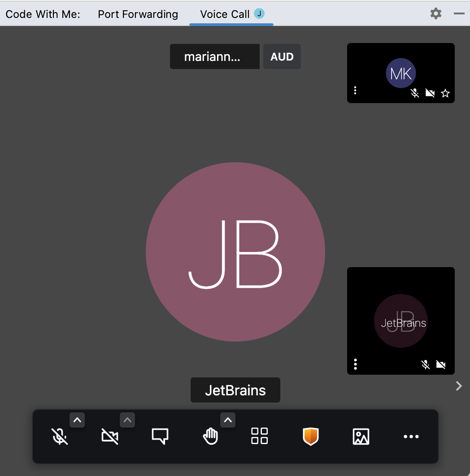
Task: Raise hand in the call
Action: coord(210,436)
